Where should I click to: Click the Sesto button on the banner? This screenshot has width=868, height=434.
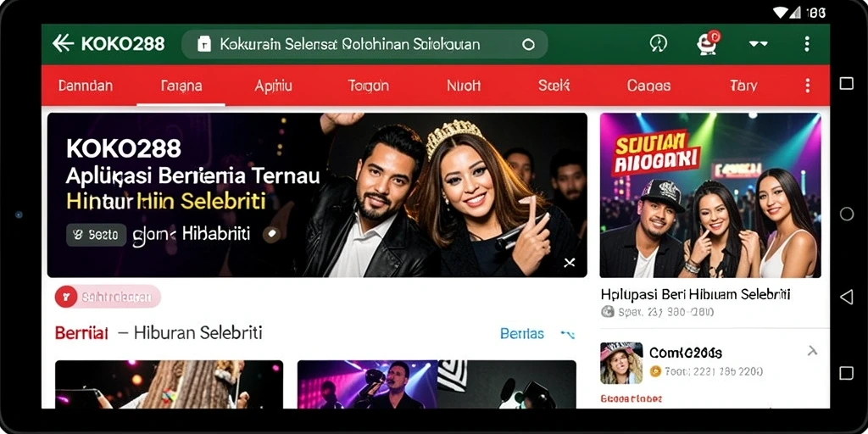click(x=97, y=235)
